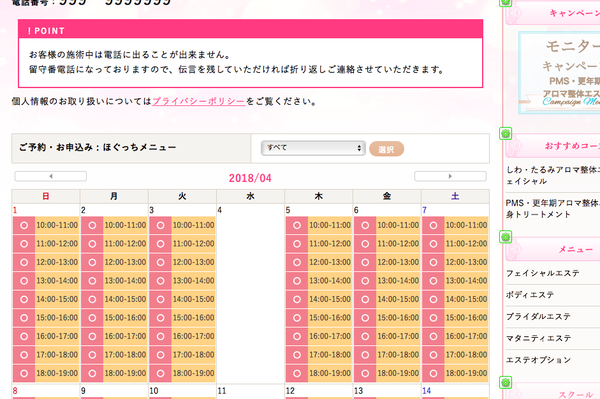Viewport: 600px width, 399px height.
Task: Select the circle for day 7 12:00-13:00
Action: [x=433, y=262]
